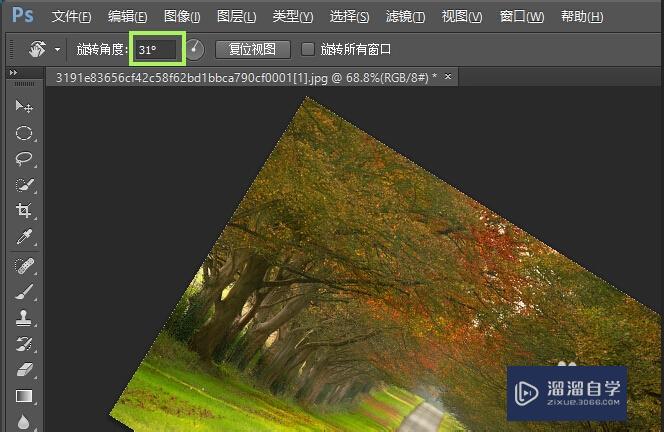
Task: Open the 编辑(E) menu
Action: pyautogui.click(x=127, y=17)
